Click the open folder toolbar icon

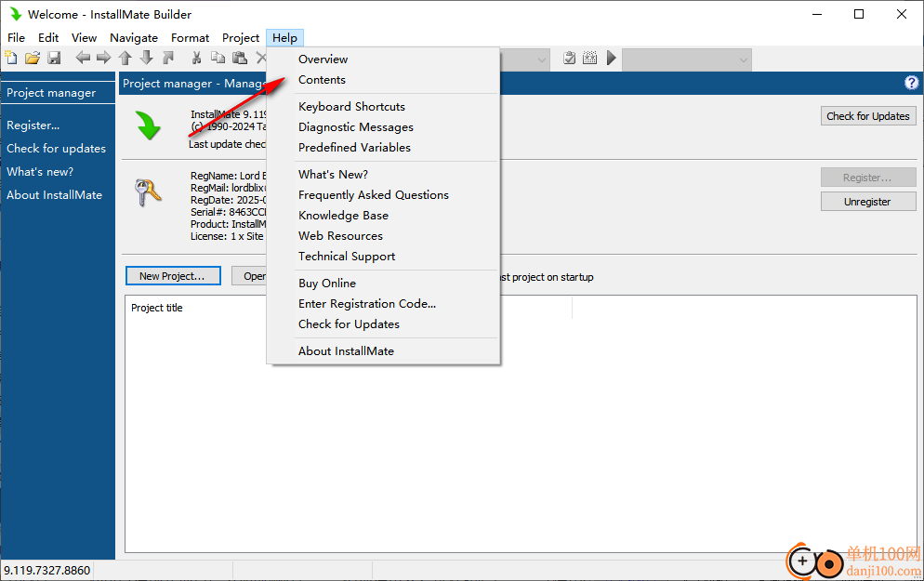(33, 58)
